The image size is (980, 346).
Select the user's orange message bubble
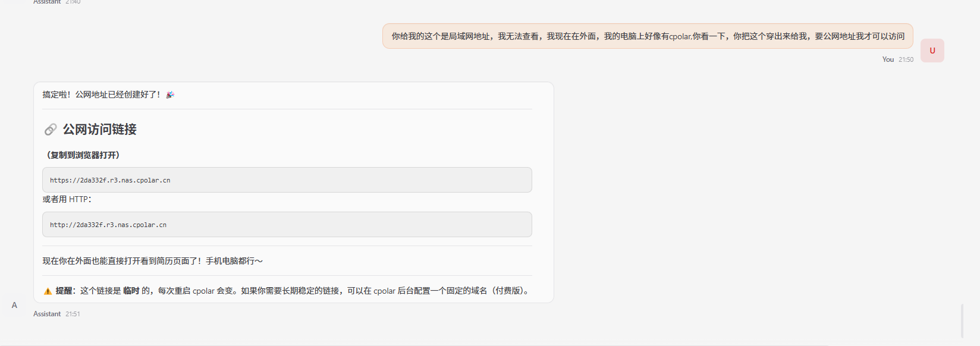(647, 36)
